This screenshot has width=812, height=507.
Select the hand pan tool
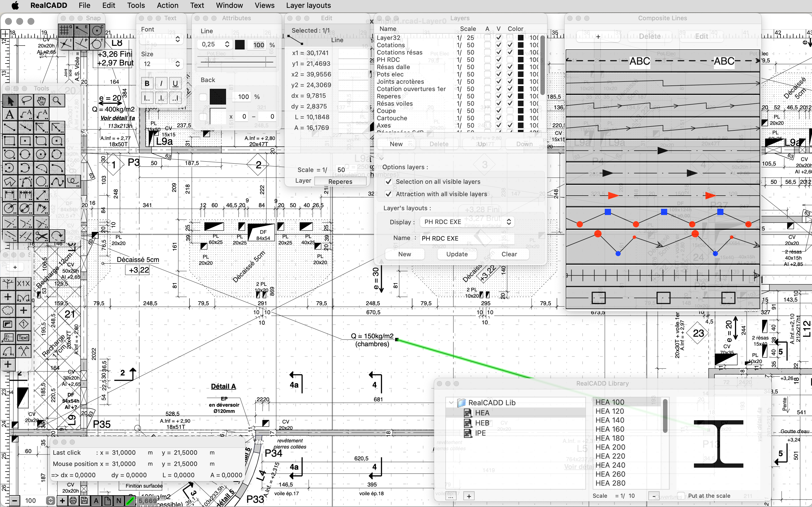point(41,101)
